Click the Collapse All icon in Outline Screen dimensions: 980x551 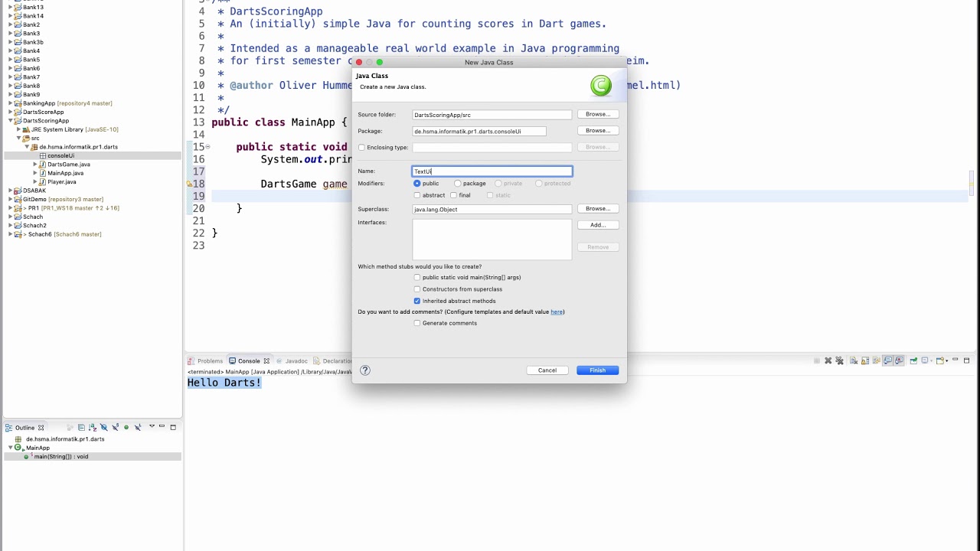coord(81,427)
